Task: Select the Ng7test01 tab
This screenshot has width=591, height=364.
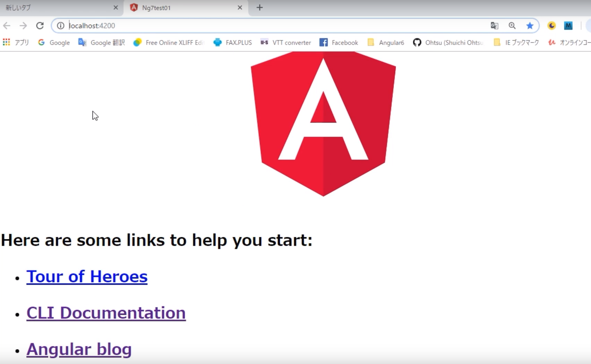Action: [186, 8]
